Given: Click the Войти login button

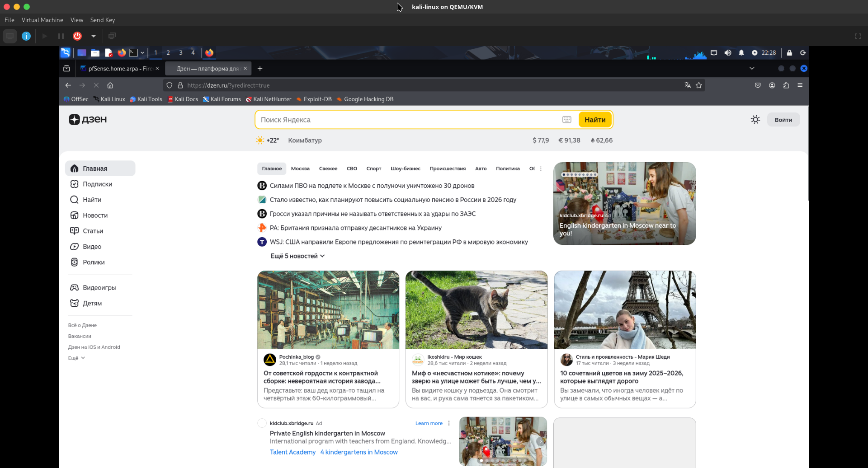Looking at the screenshot, I should pos(783,120).
